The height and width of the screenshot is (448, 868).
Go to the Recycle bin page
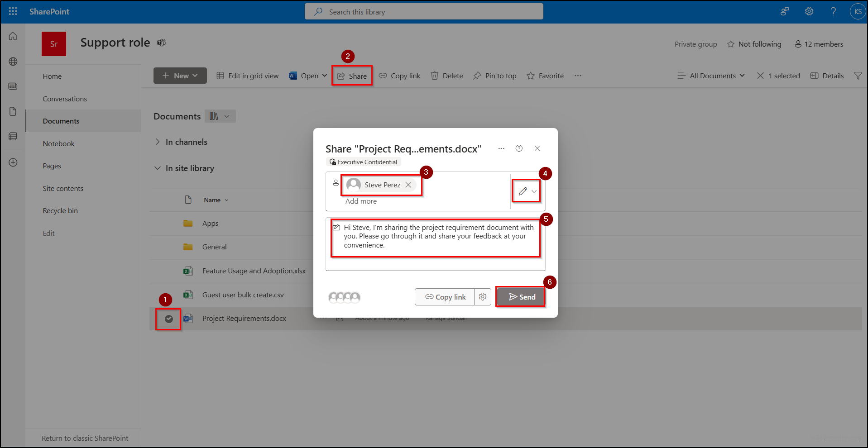pos(60,210)
